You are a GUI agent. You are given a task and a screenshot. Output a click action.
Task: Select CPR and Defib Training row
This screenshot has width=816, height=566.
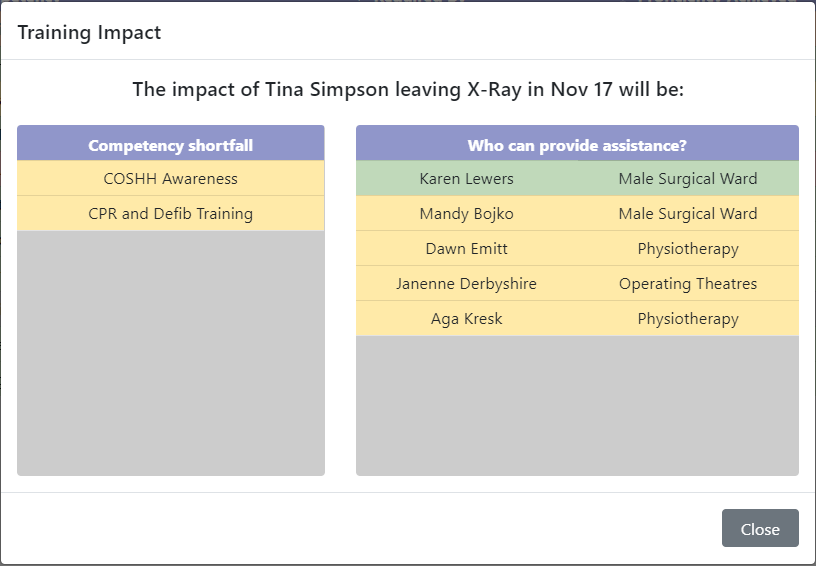click(x=171, y=213)
